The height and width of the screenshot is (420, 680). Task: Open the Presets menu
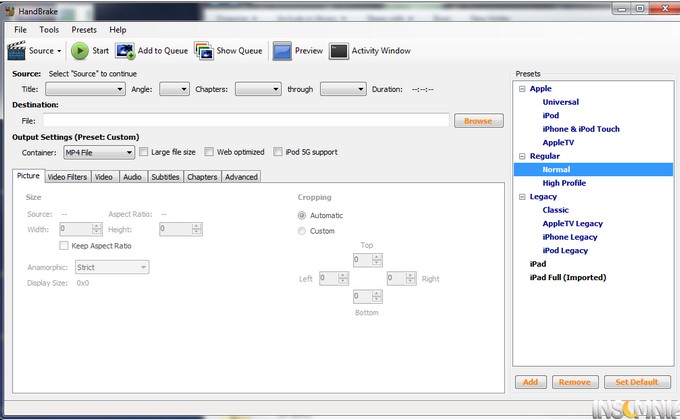84,30
